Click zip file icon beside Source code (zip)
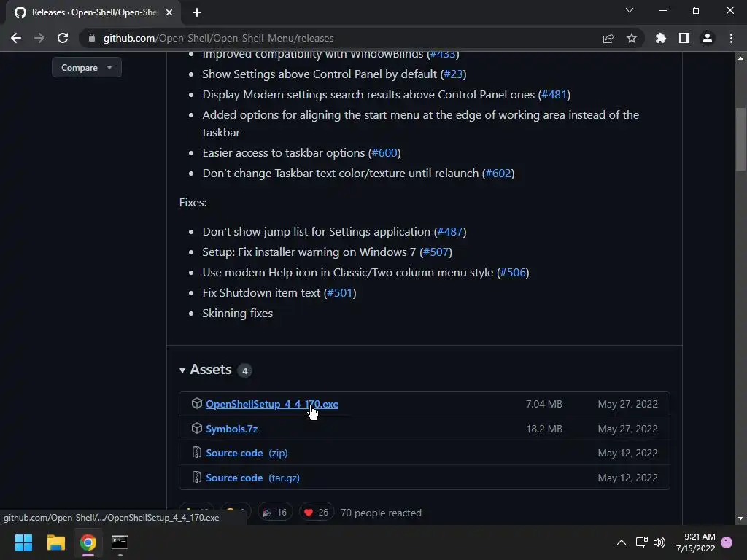Viewport: 747px width, 560px height. coord(197,452)
